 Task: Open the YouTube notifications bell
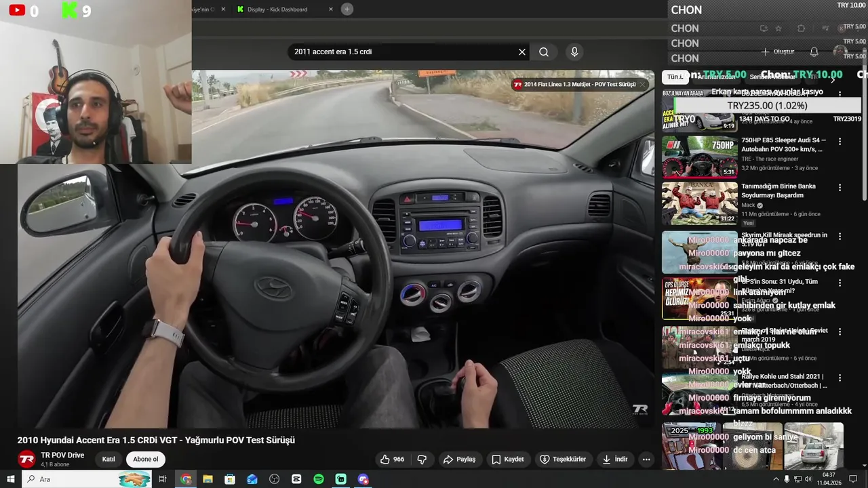click(814, 52)
